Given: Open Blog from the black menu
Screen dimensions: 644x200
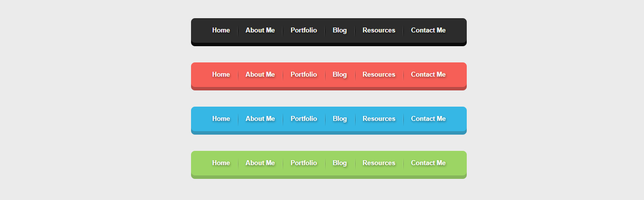Looking at the screenshot, I should click(340, 30).
